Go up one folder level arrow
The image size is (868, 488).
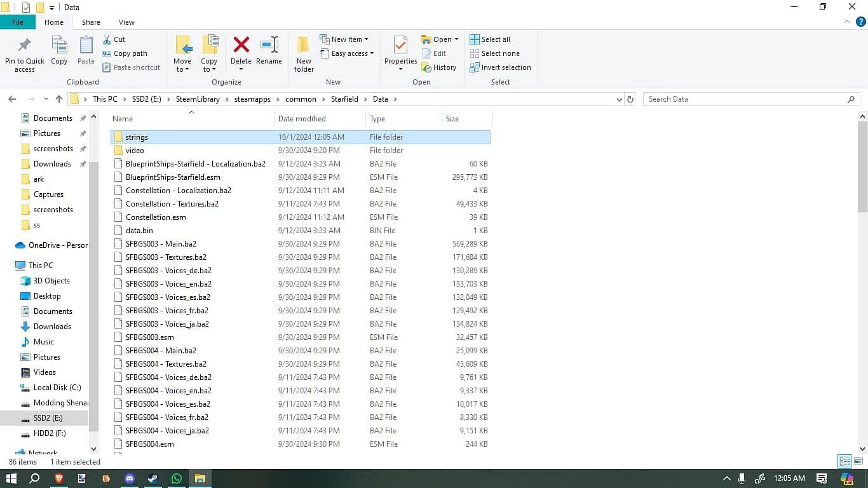59,99
